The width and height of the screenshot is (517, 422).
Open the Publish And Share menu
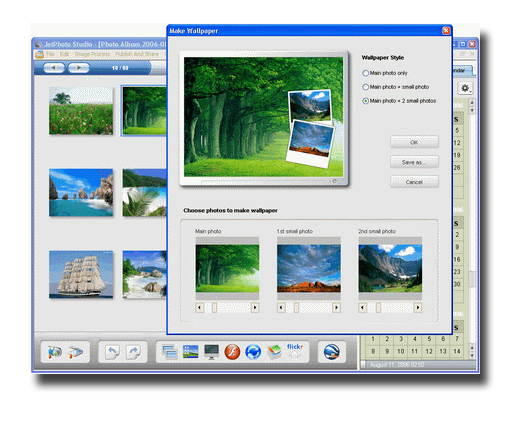[x=137, y=54]
